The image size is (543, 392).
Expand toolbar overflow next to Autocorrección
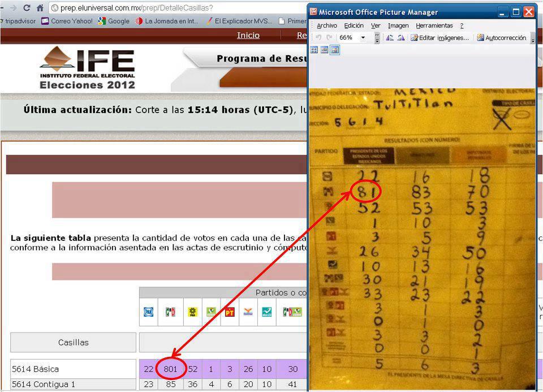(532, 38)
